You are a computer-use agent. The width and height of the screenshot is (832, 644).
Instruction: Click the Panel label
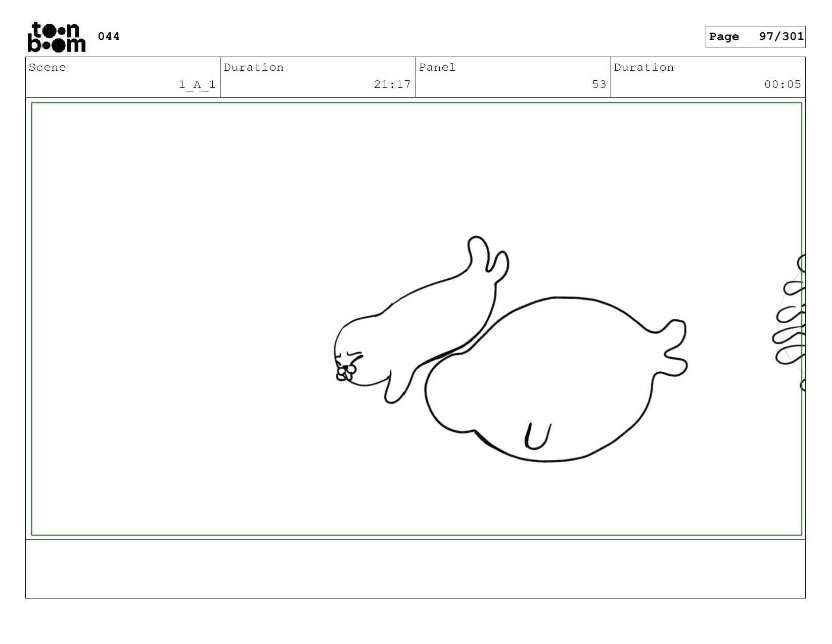pyautogui.click(x=437, y=68)
